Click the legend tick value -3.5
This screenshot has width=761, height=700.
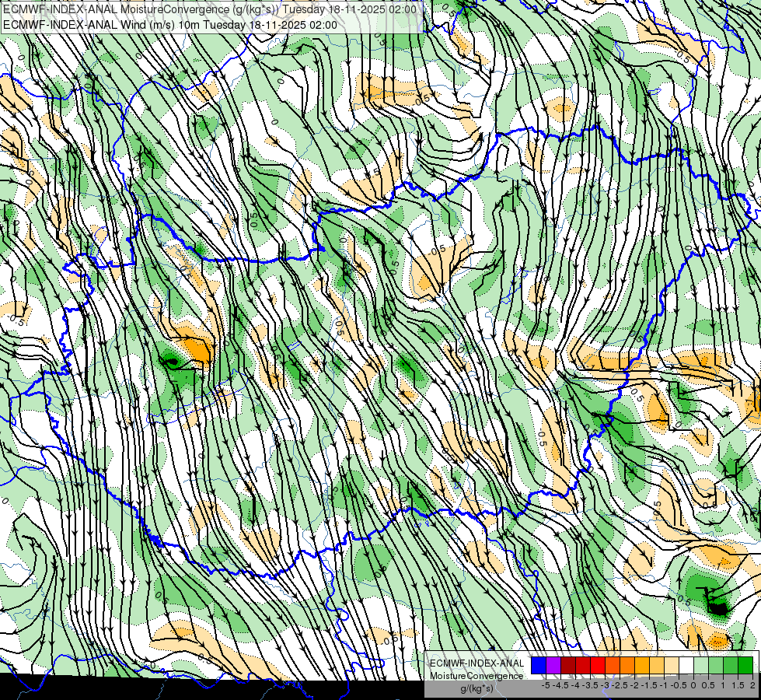coord(590,685)
